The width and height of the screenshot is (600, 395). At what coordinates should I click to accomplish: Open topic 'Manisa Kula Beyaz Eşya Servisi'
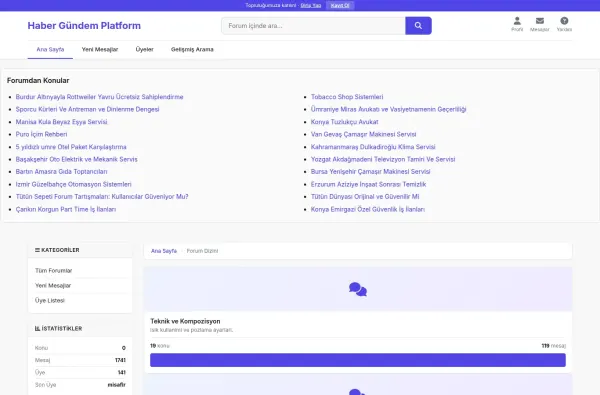62,122
